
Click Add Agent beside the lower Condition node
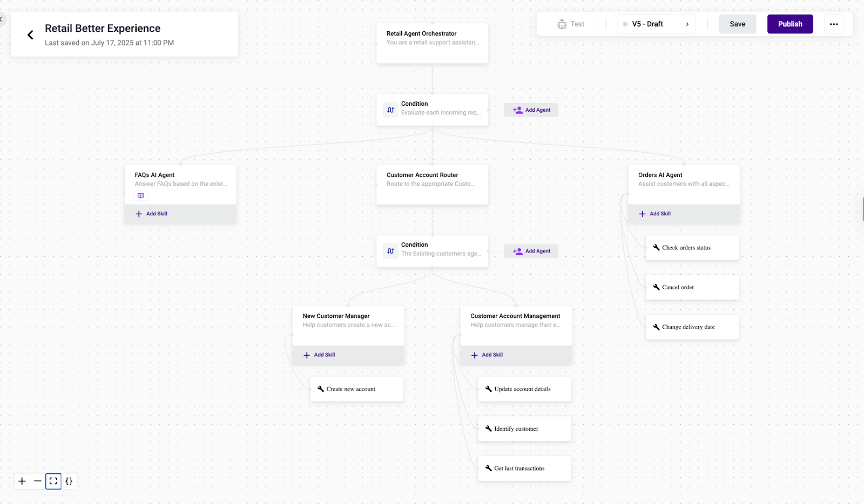531,251
